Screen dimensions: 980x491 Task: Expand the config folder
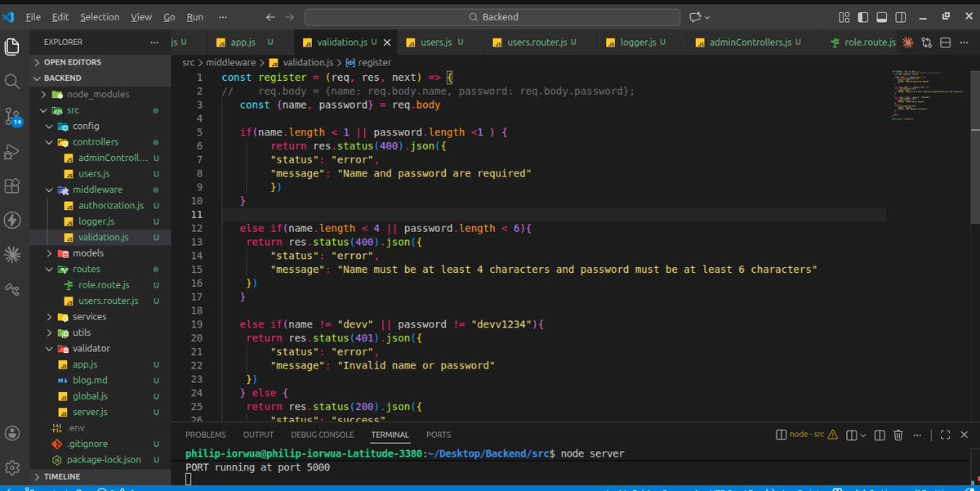[100, 126]
